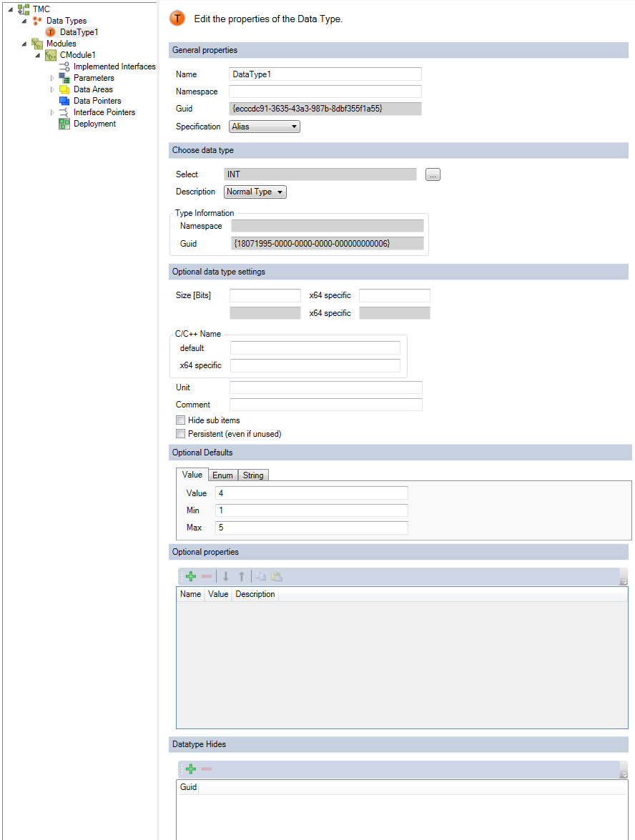Expand the Data Areas tree node
635x840 pixels.
click(x=52, y=89)
